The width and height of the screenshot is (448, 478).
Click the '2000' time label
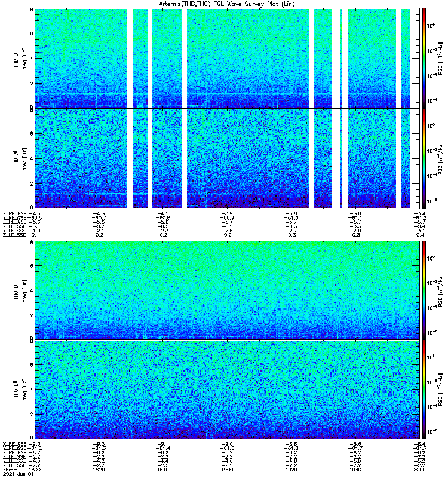[420, 470]
